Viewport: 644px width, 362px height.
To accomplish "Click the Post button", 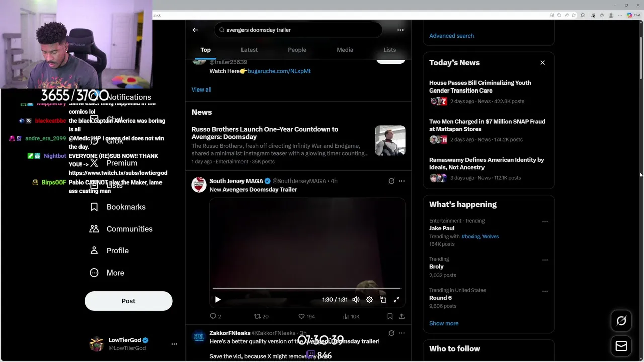I will coord(128,301).
